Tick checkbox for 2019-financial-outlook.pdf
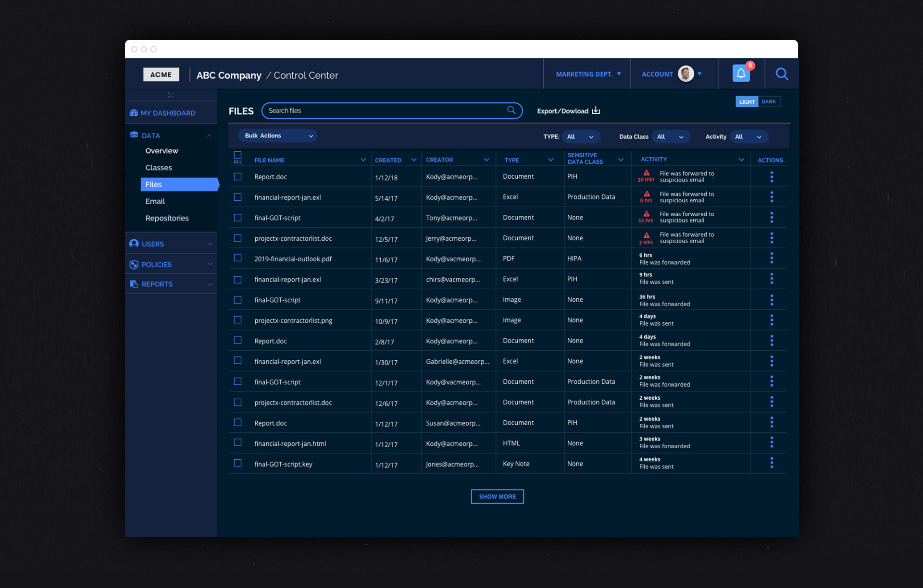 (237, 258)
